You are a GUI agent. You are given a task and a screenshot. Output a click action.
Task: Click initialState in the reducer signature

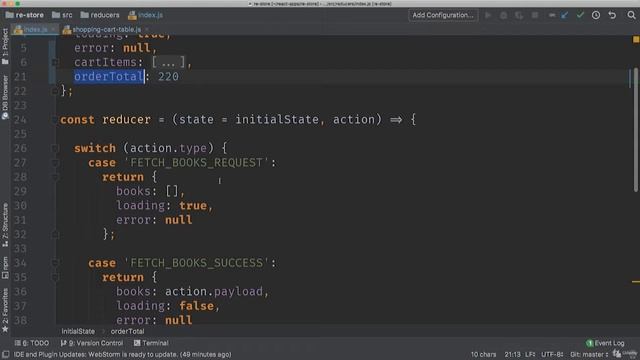point(277,120)
